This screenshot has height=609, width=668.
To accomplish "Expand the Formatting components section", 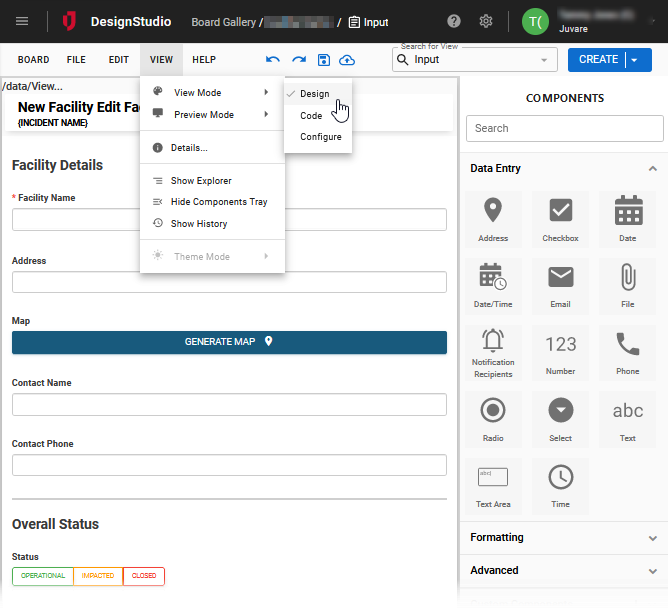I will tap(564, 538).
